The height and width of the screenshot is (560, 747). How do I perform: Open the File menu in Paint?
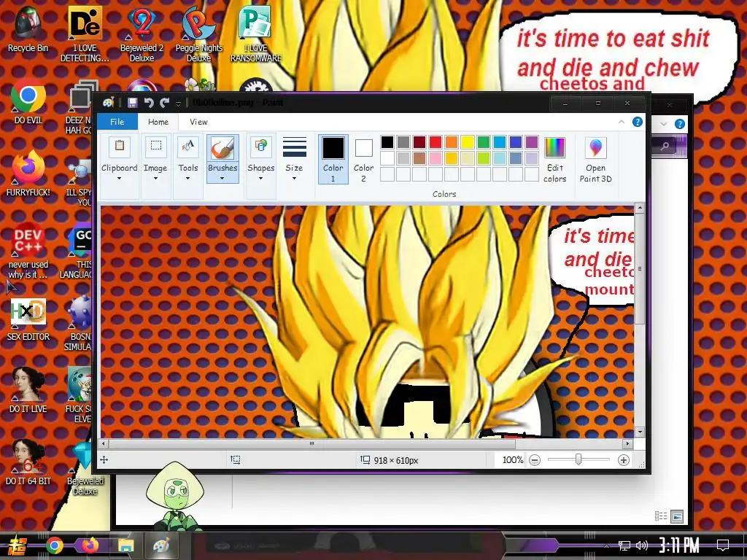[x=117, y=122]
